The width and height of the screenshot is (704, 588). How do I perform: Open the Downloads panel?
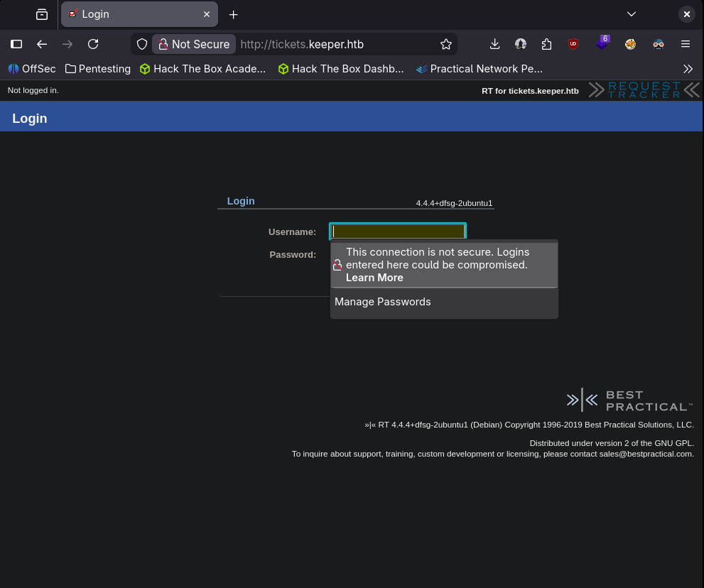(495, 44)
